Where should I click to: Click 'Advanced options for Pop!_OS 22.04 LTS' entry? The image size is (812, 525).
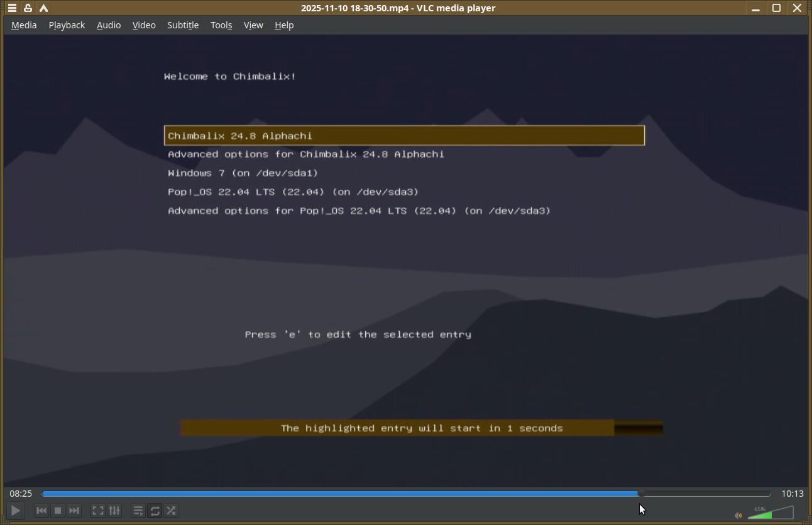[359, 211]
